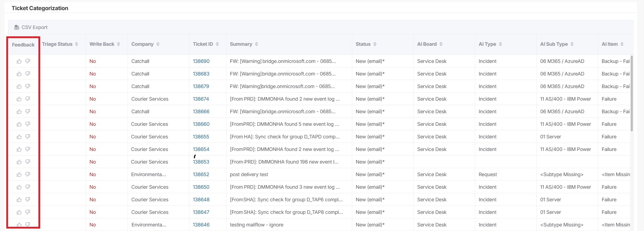Click the table's vertical scrollbar thumb
The image size is (644, 231).
632,93
